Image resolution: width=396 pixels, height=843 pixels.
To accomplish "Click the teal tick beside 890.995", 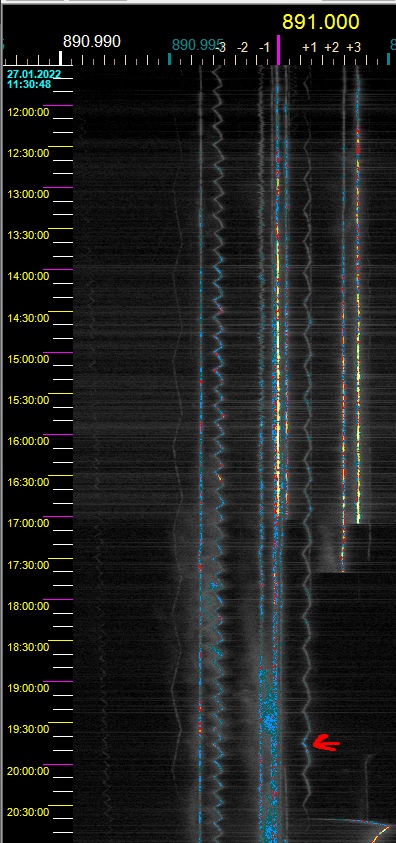I will [x=170, y=59].
